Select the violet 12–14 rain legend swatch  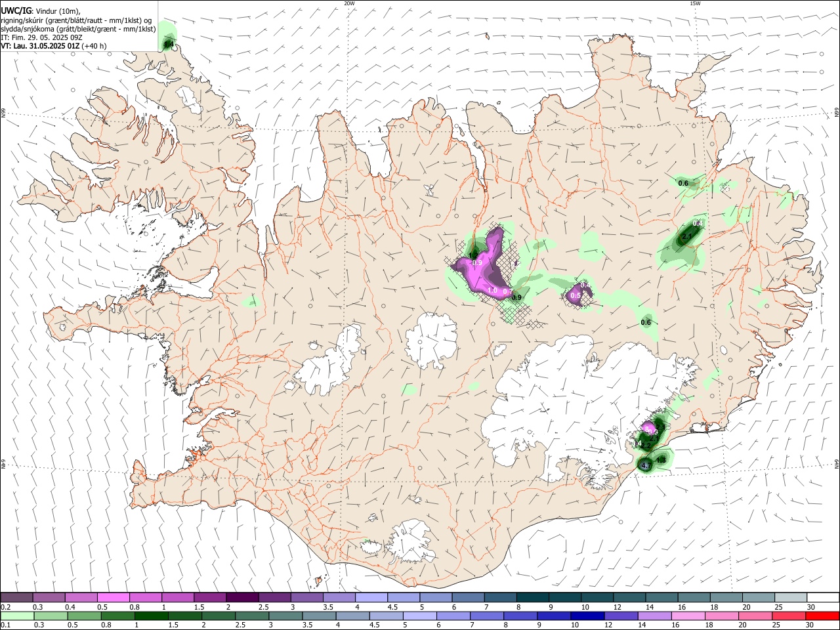click(x=621, y=616)
